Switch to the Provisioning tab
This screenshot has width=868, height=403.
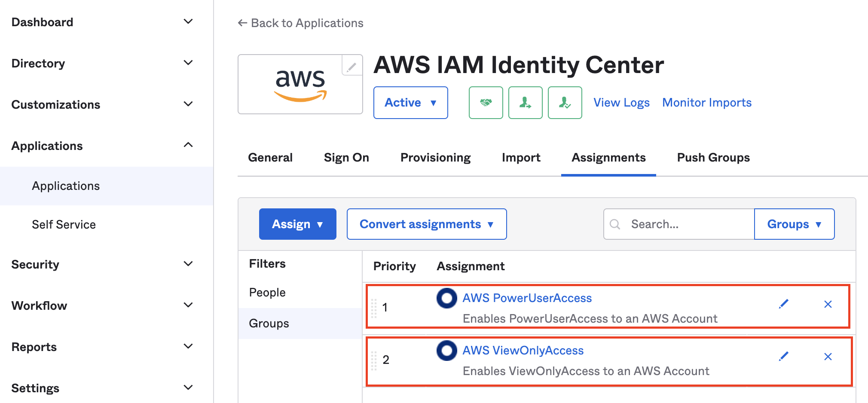(435, 158)
